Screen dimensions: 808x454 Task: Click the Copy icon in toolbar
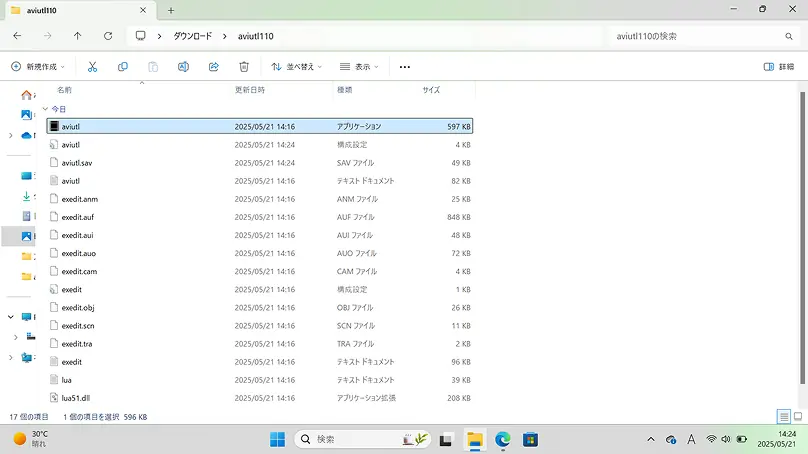(123, 67)
